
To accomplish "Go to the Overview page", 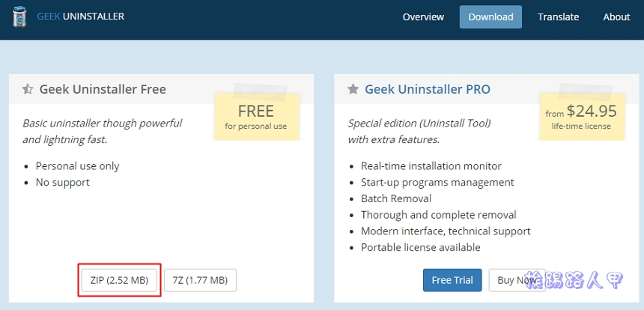I will pos(423,17).
